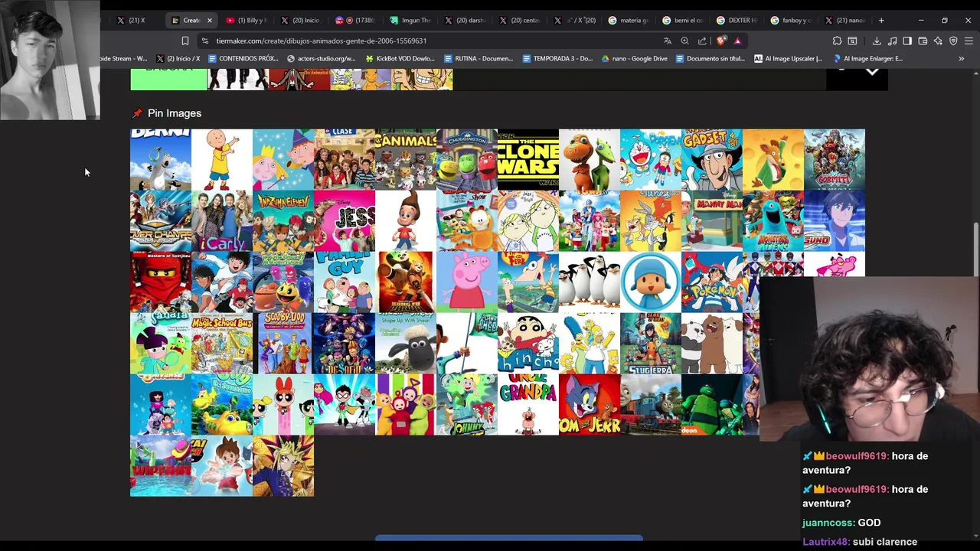
Task: Open the "AI Image Enlarger" bookmark
Action: 868,58
